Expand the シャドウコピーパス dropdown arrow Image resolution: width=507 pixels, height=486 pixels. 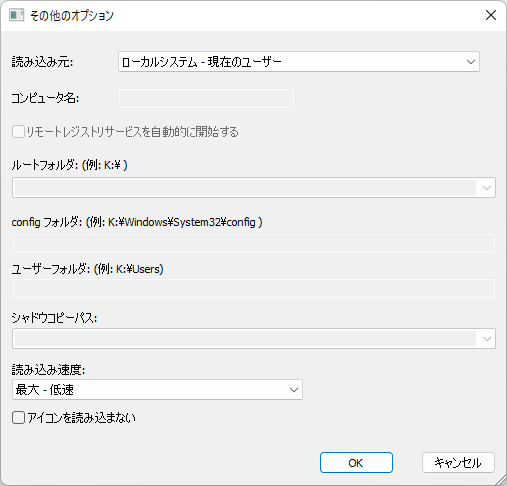pos(486,339)
